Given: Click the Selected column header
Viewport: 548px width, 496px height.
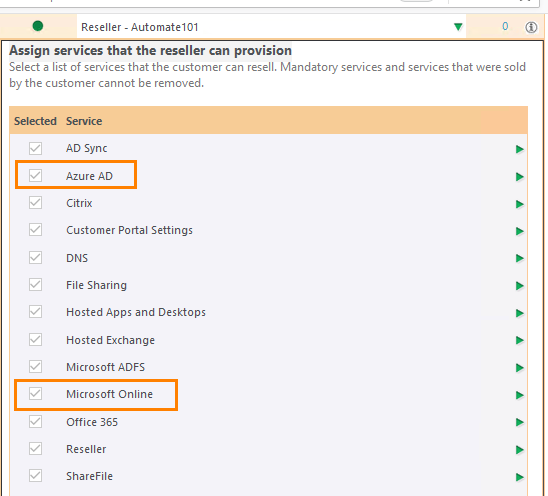Looking at the screenshot, I should pyautogui.click(x=35, y=121).
